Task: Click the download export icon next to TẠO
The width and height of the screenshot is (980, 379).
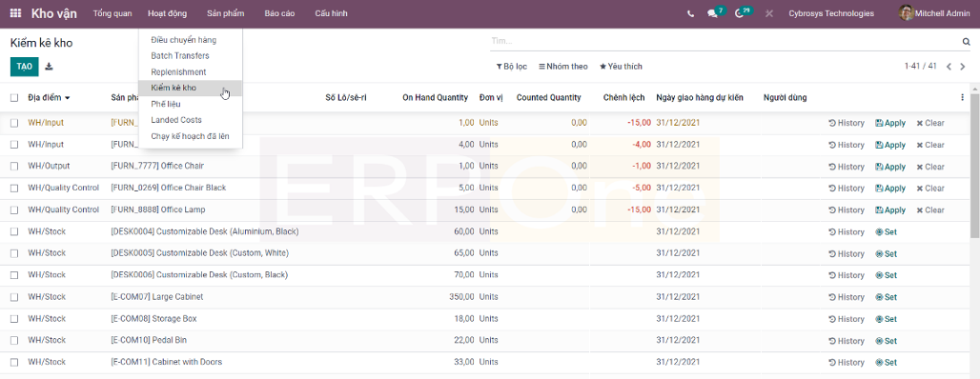Action: pyautogui.click(x=50, y=67)
